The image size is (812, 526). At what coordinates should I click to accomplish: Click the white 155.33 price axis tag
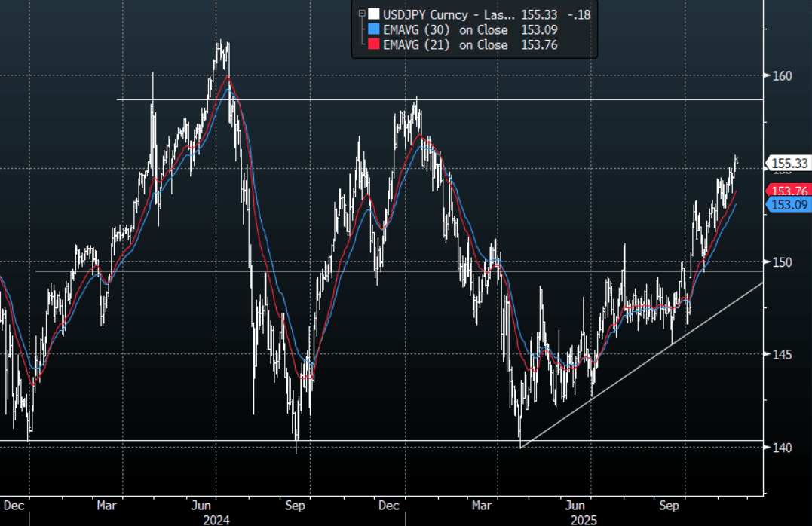[x=789, y=163]
